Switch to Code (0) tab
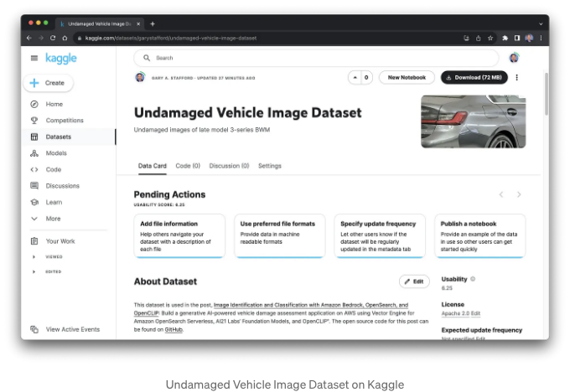Screen dimensions: 570x392 188,166
